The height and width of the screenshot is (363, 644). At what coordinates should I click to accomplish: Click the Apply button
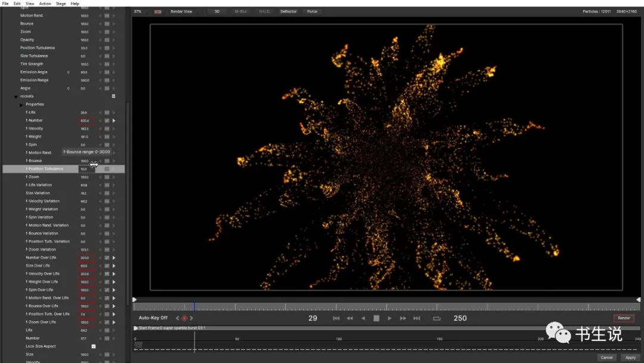[x=630, y=356]
